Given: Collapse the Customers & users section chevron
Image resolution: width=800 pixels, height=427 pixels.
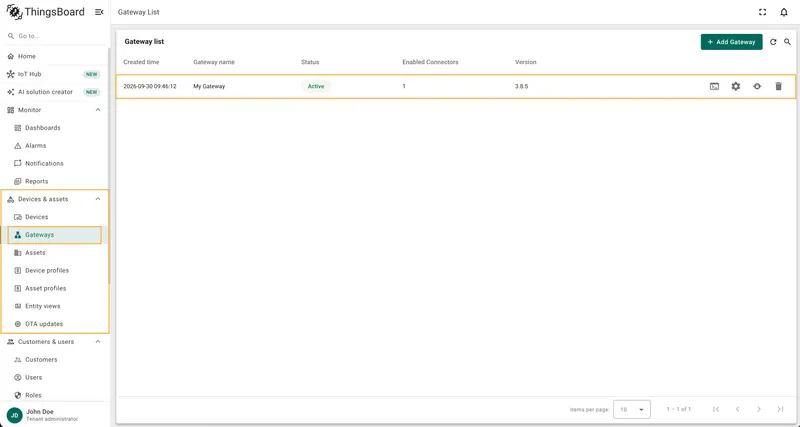Looking at the screenshot, I should tap(98, 342).
